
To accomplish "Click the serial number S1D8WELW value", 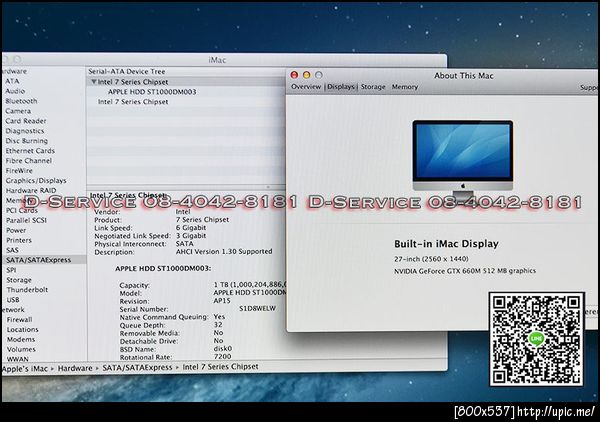I will click(257, 308).
